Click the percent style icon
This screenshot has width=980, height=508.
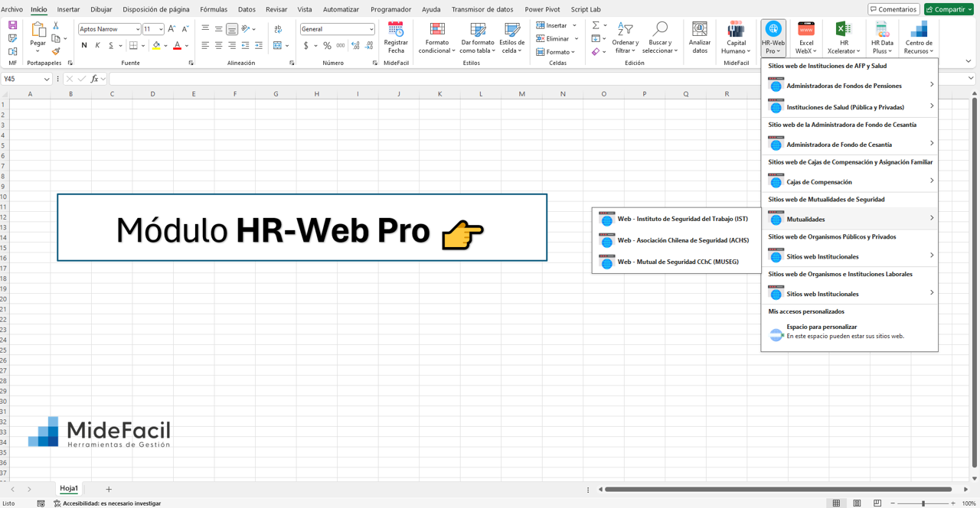327,46
